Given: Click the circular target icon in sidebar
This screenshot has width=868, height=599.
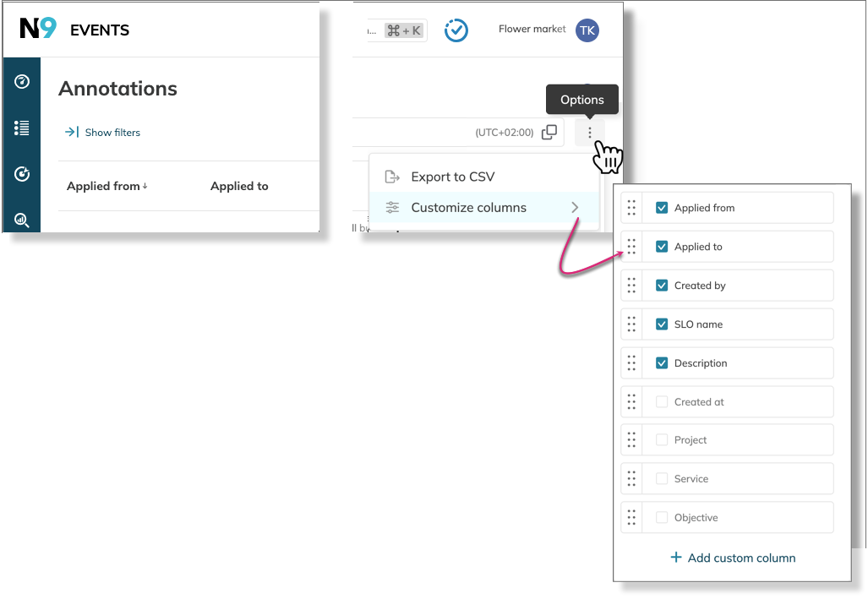Looking at the screenshot, I should pyautogui.click(x=22, y=174).
